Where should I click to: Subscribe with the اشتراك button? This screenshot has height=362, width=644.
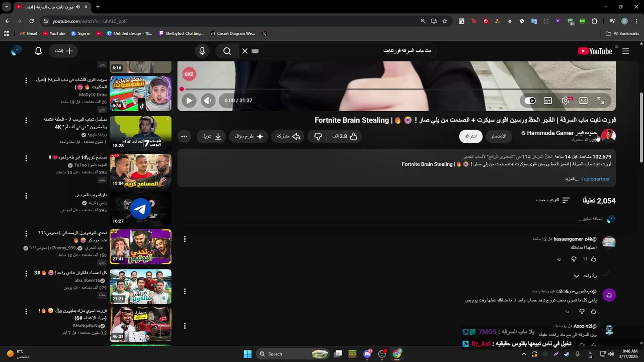pyautogui.click(x=471, y=136)
